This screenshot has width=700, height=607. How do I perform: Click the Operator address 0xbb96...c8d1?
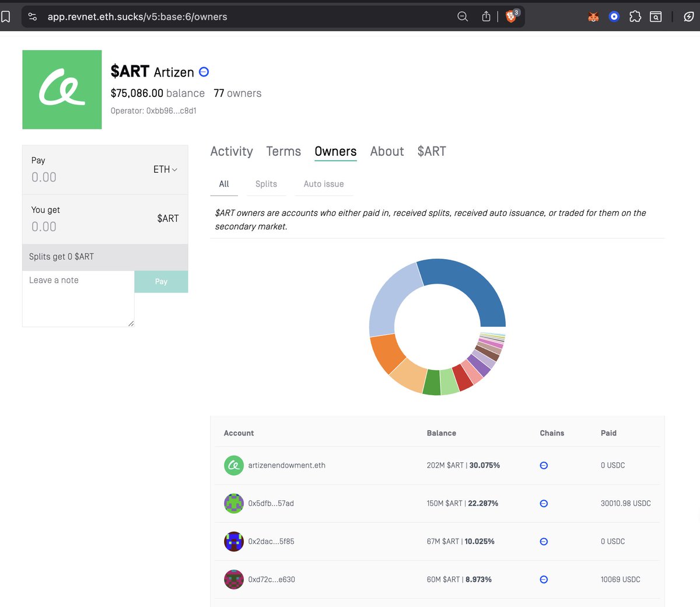coord(171,110)
